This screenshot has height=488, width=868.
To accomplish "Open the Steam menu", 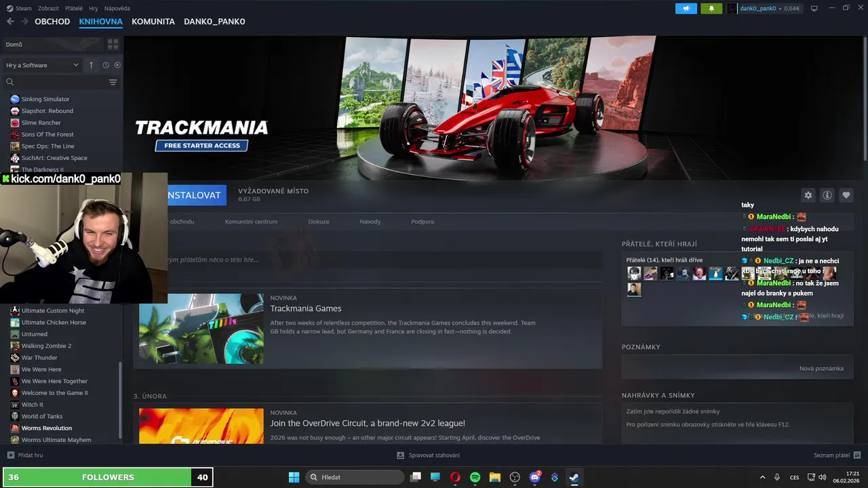I will 20,8.
